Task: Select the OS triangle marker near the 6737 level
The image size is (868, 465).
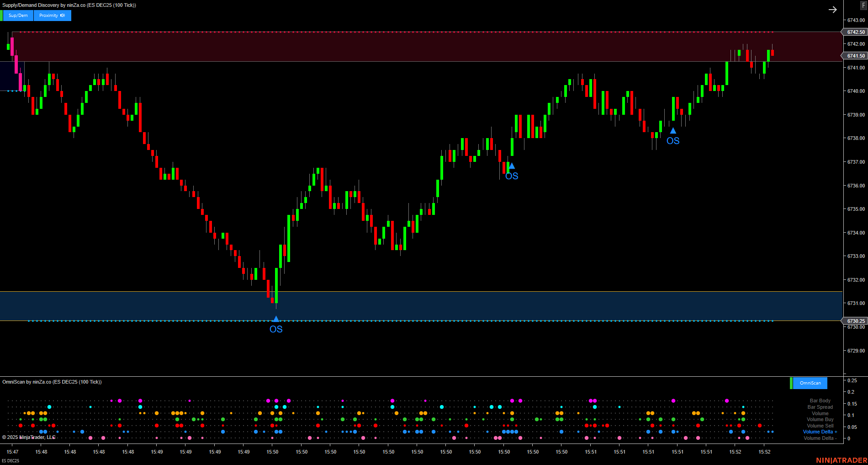Action: point(511,166)
